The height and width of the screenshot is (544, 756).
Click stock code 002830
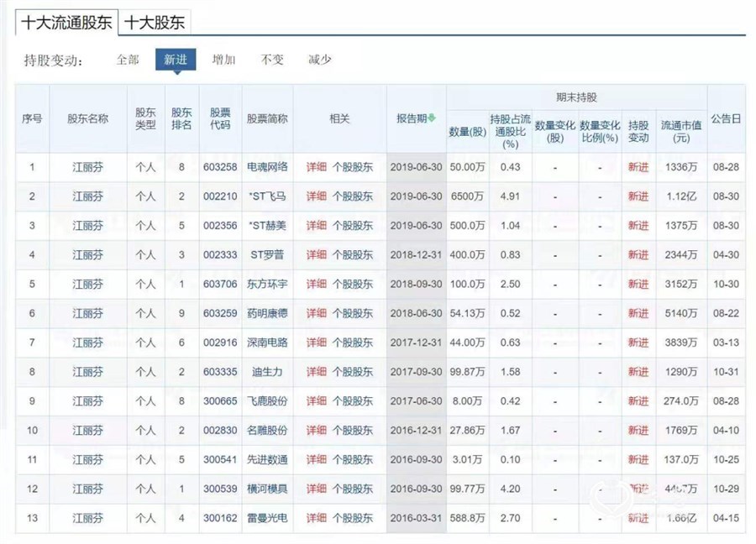[x=220, y=431]
